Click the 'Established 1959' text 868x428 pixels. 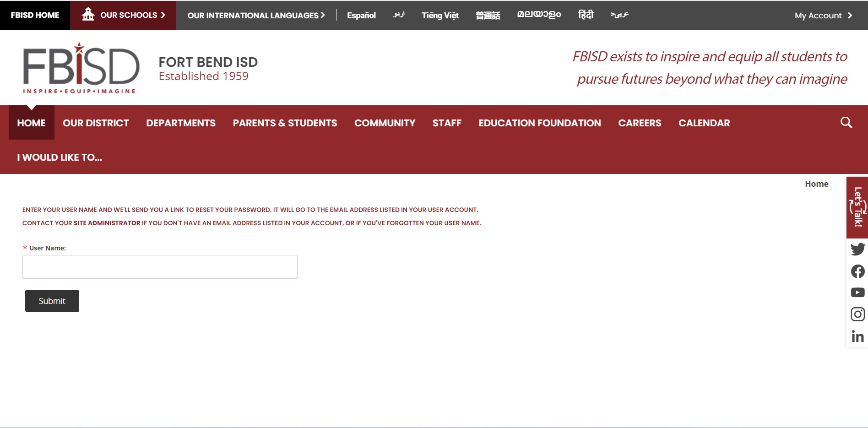tap(203, 76)
